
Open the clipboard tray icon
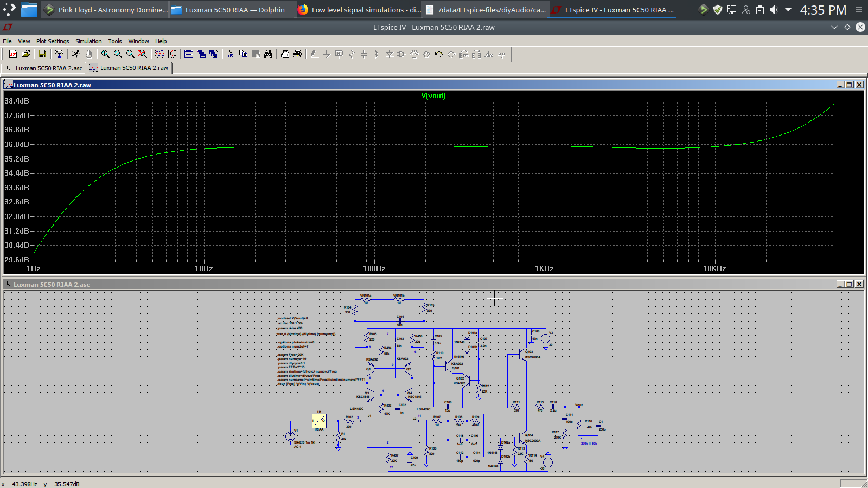760,10
